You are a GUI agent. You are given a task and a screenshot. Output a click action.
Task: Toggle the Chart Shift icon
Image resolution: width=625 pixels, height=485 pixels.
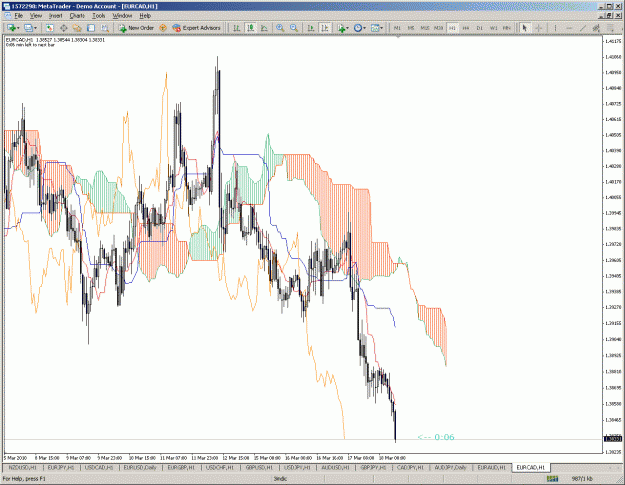(325, 28)
